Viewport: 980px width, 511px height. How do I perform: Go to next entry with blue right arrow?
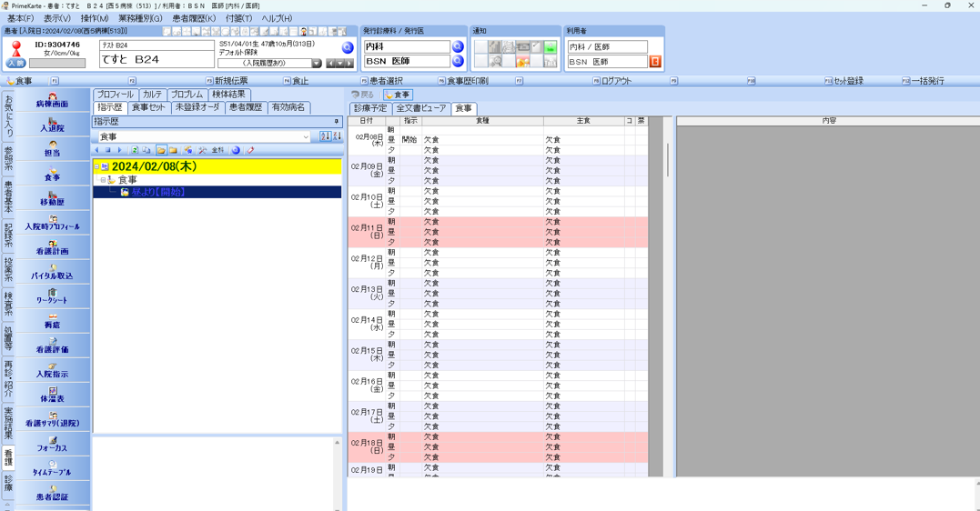119,150
